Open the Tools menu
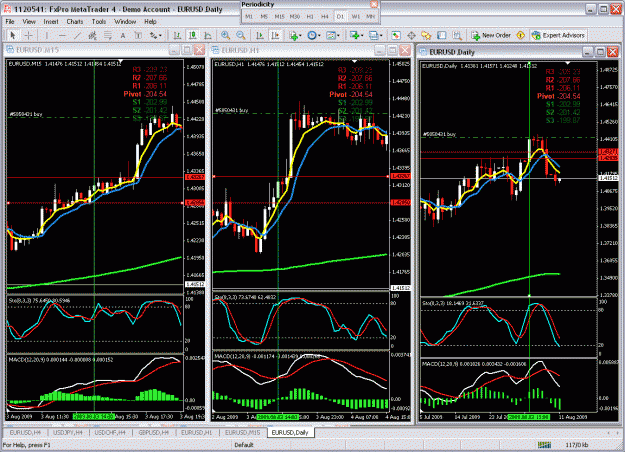 point(98,22)
